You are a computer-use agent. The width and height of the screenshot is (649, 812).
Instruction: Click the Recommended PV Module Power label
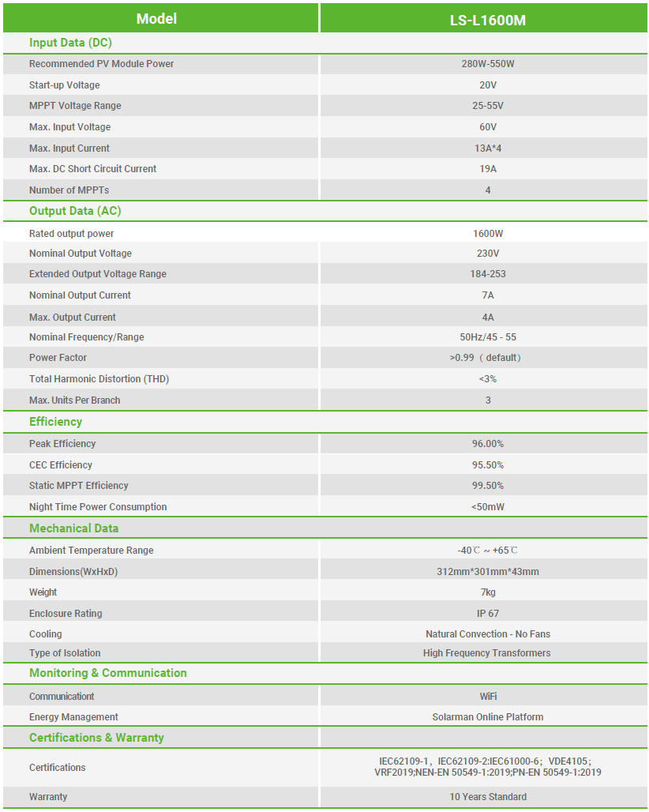[x=101, y=64]
